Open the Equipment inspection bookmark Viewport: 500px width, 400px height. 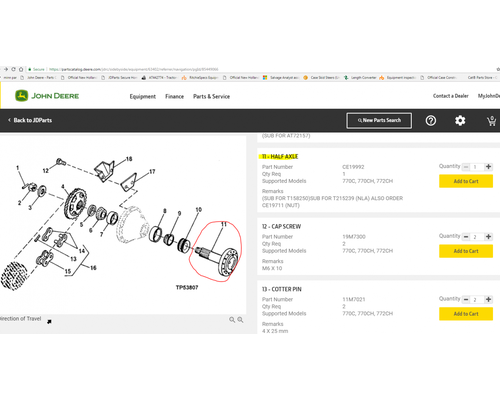click(x=397, y=78)
